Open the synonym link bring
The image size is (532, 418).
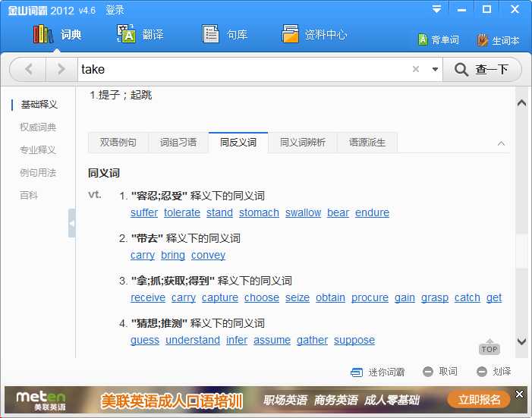point(173,255)
